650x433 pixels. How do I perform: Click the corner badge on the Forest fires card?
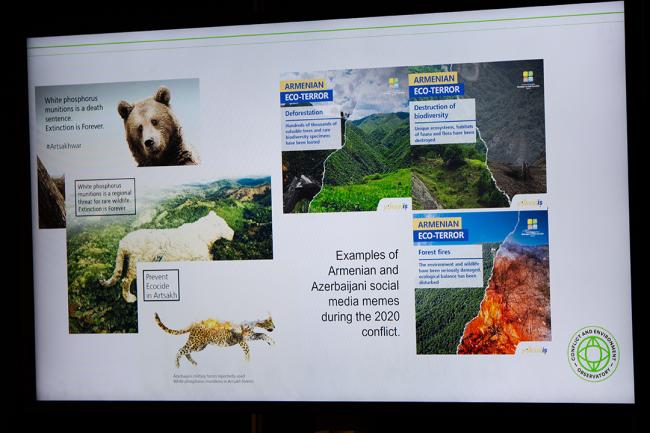click(x=534, y=350)
